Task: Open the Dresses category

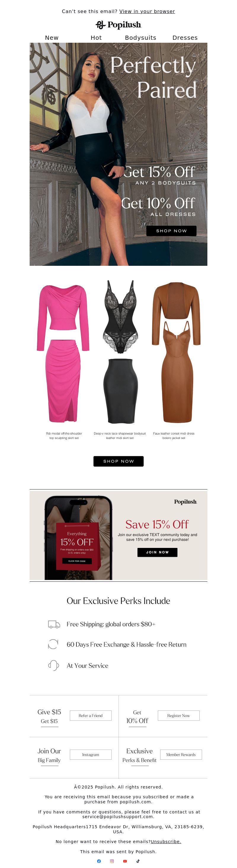Action: [x=185, y=38]
